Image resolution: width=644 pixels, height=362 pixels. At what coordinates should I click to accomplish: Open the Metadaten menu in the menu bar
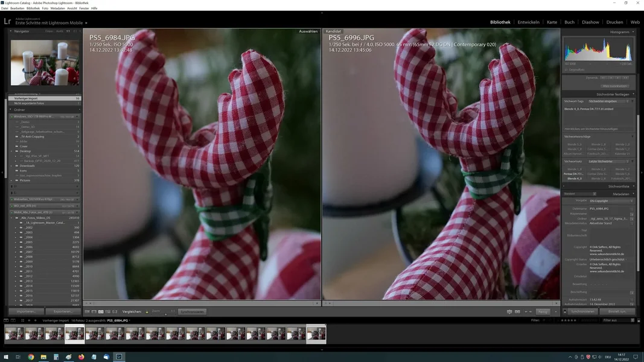(x=57, y=8)
